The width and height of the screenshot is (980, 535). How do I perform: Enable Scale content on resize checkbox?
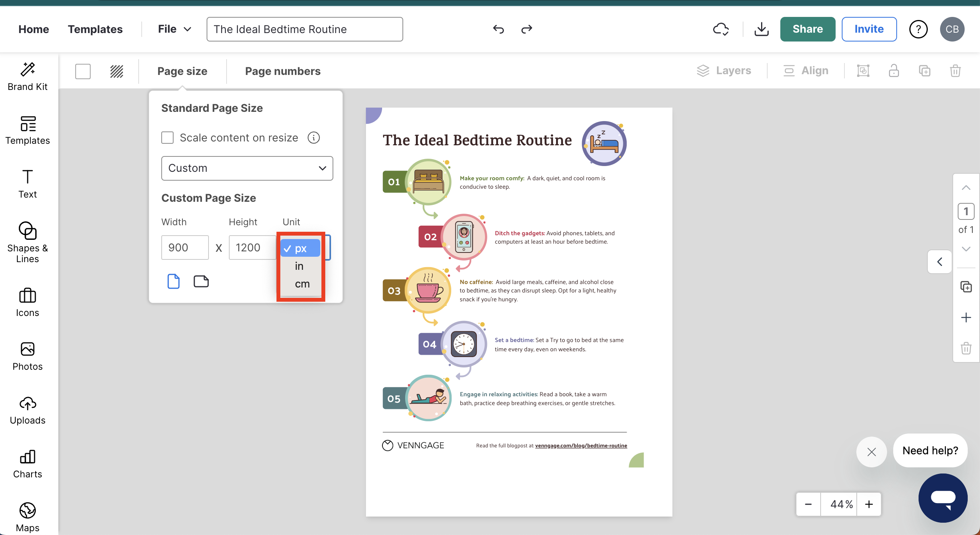(167, 138)
